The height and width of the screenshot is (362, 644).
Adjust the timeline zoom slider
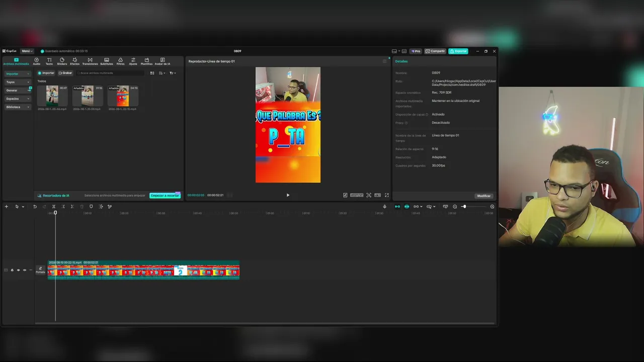474,207
